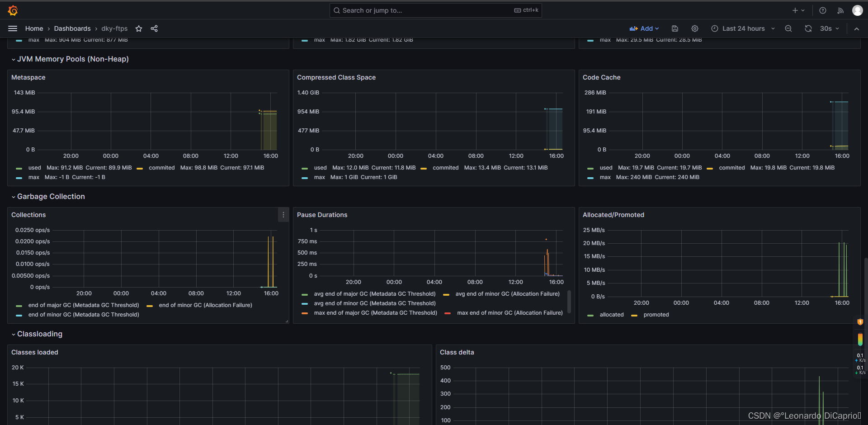Toggle allocated series in Allocated/Promoted legend

pos(612,315)
